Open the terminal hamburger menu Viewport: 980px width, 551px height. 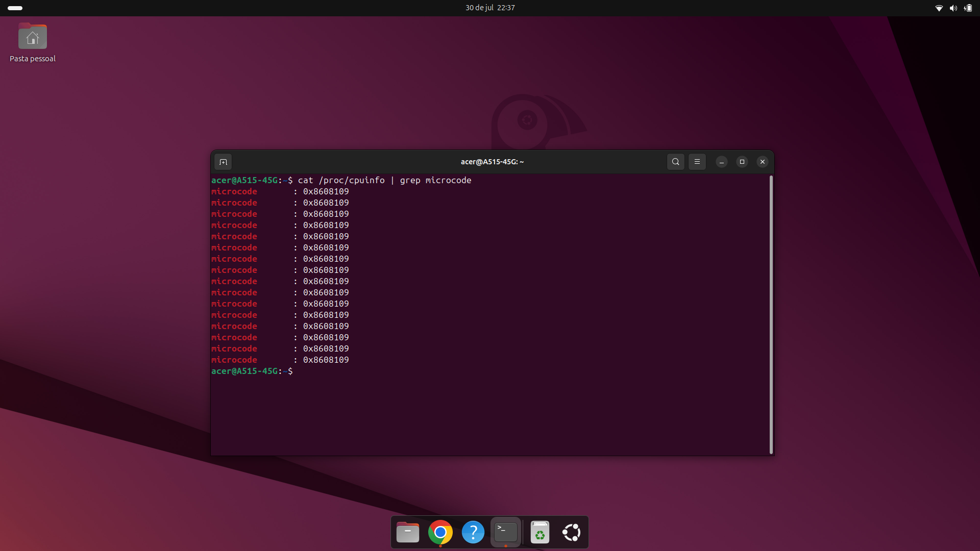(x=697, y=162)
